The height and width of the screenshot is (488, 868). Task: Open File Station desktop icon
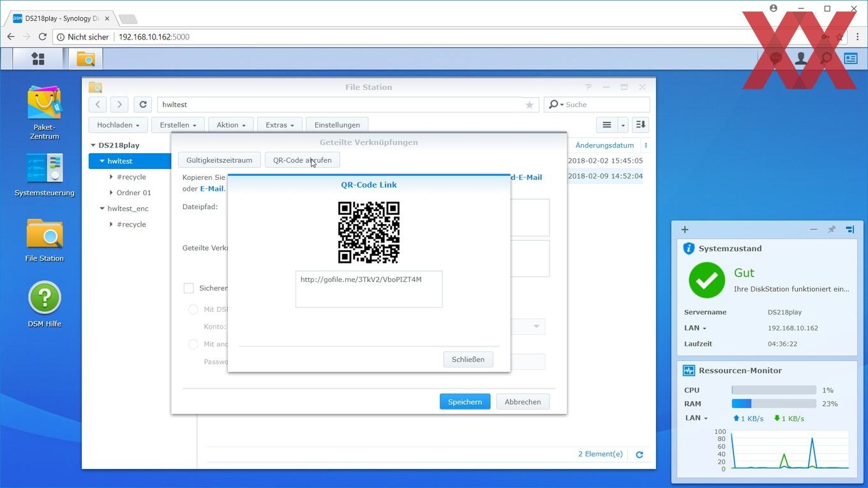(x=45, y=240)
